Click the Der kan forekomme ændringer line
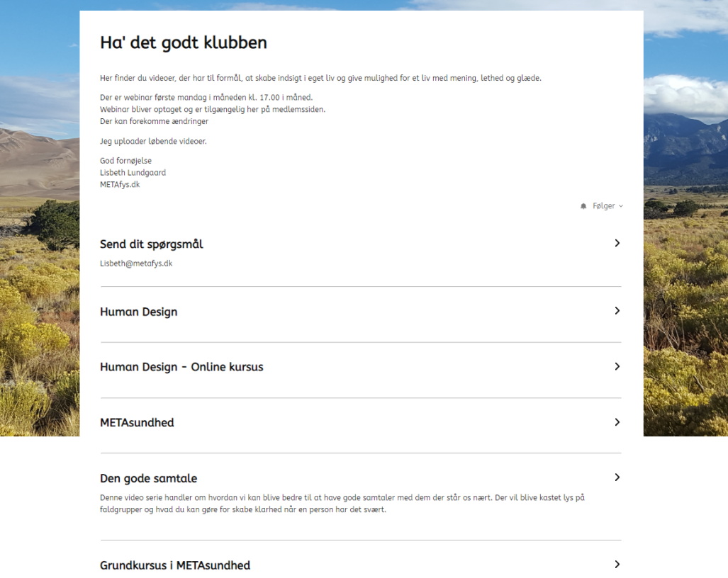Screen dimensions: 728x578 pyautogui.click(x=154, y=121)
